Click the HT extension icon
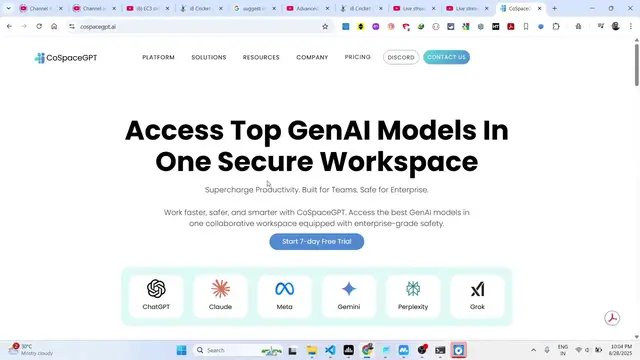640x360 pixels. click(496, 27)
